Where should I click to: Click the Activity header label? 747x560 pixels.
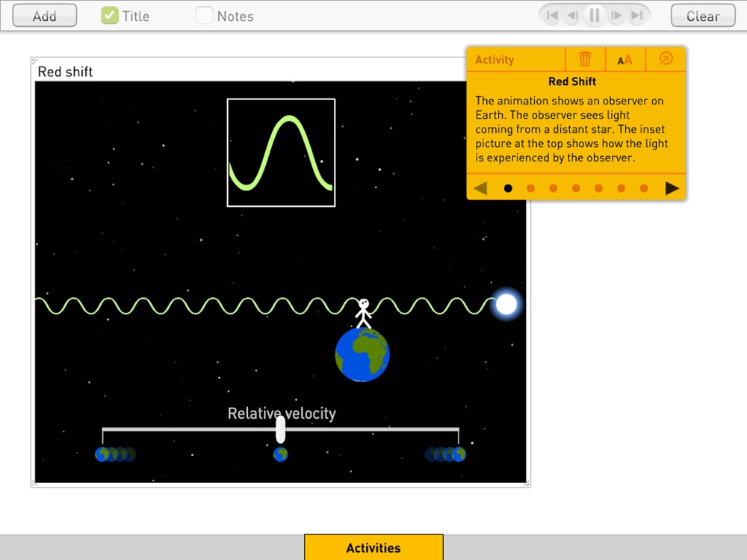[x=495, y=60]
